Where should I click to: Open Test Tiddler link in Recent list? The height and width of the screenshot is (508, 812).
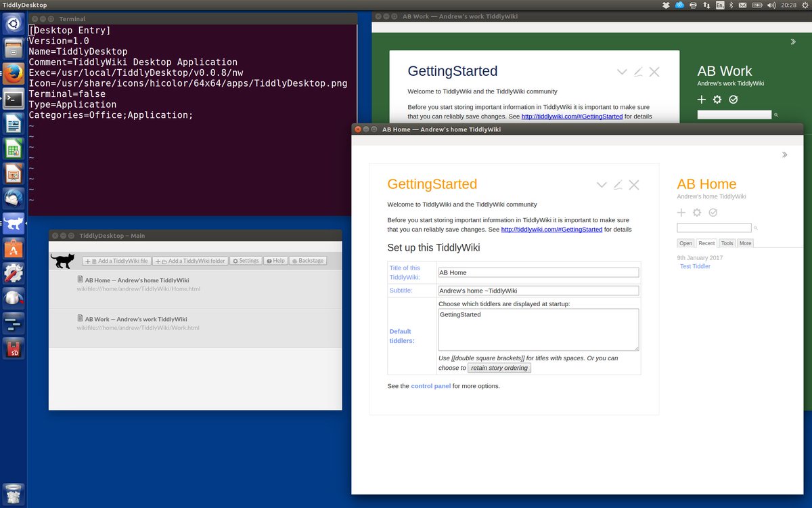coord(695,266)
